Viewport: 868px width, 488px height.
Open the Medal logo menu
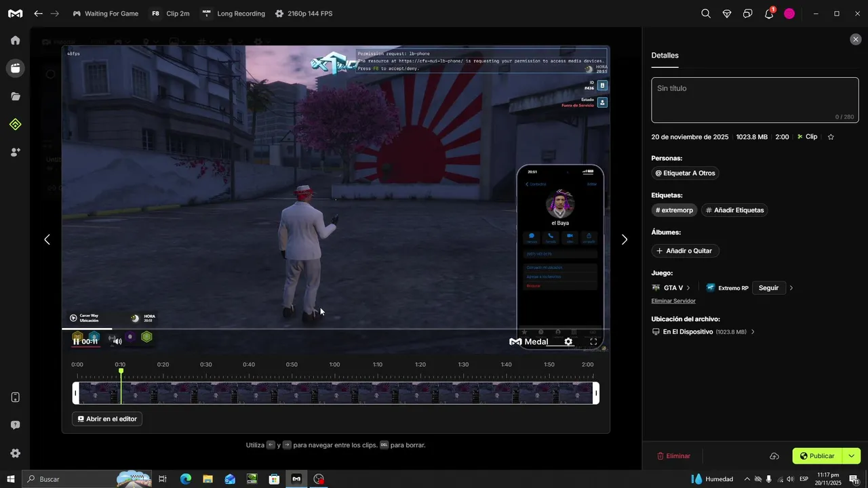(x=15, y=14)
